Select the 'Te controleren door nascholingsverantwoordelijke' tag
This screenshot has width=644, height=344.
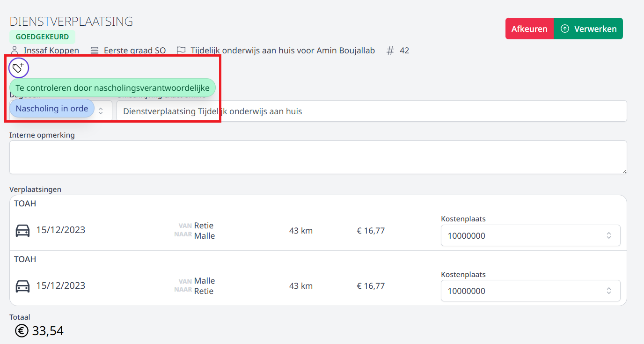[x=112, y=88]
